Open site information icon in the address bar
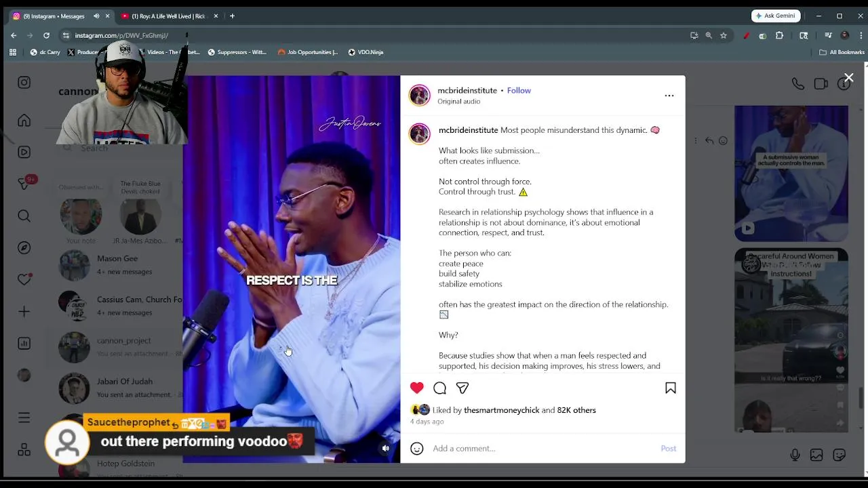 [66, 35]
